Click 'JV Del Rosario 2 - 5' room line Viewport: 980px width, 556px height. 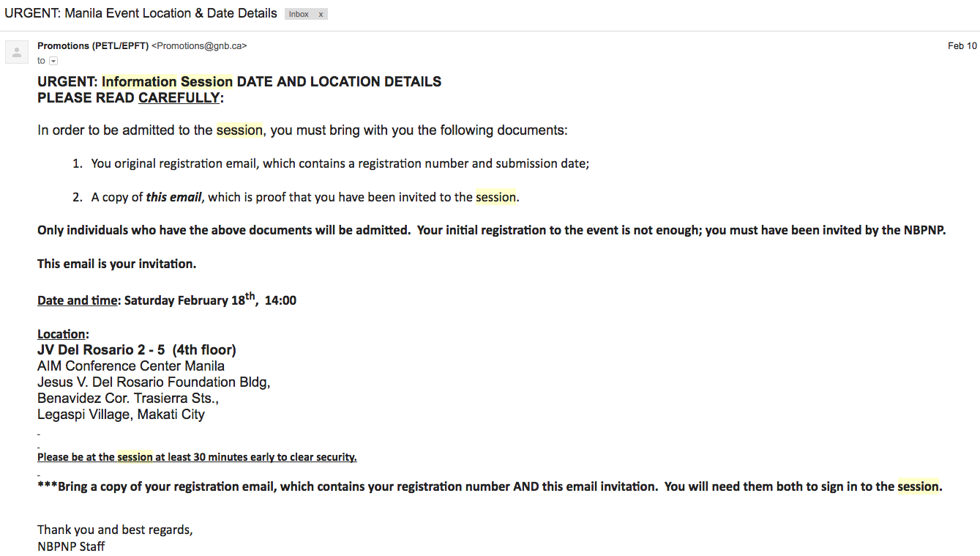coord(101,350)
